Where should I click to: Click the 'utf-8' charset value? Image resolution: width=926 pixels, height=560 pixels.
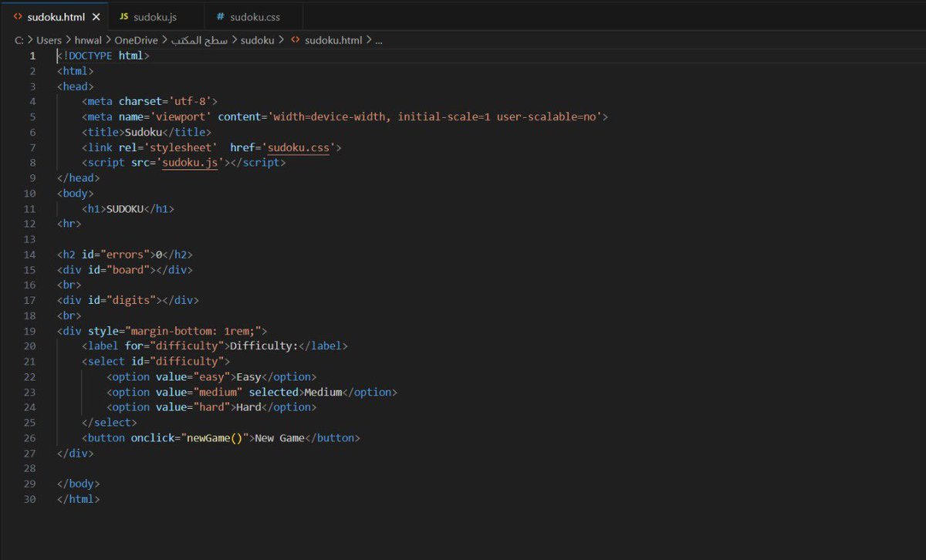click(190, 101)
